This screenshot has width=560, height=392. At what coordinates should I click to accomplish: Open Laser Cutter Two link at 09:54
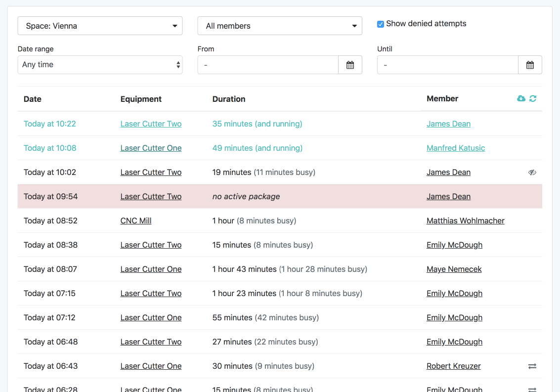tap(151, 197)
